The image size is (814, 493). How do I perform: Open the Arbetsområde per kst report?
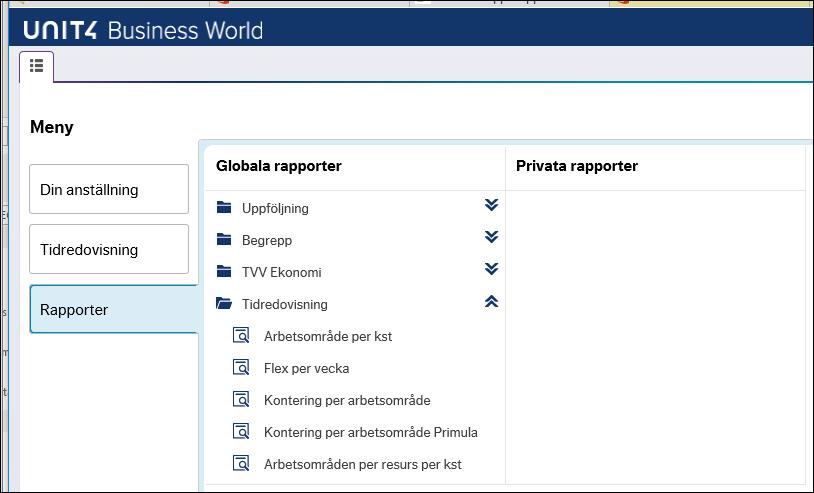pos(328,336)
